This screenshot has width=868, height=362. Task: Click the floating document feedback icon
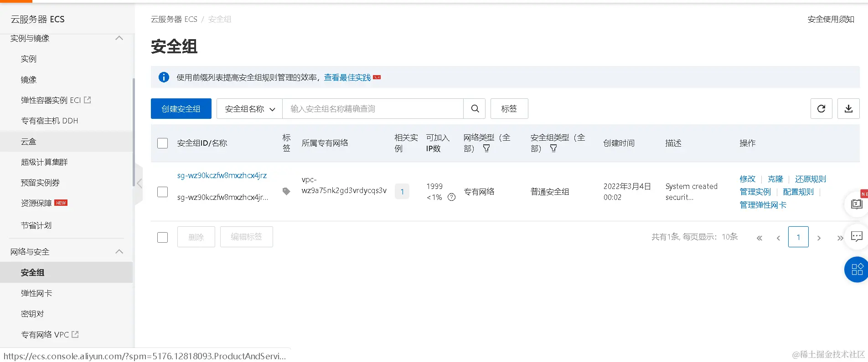tap(857, 204)
